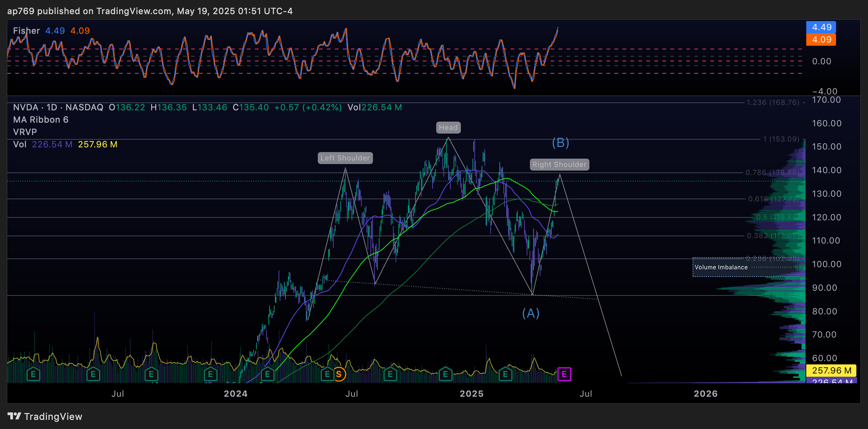Click the 2024 time axis label

pyautogui.click(x=236, y=394)
